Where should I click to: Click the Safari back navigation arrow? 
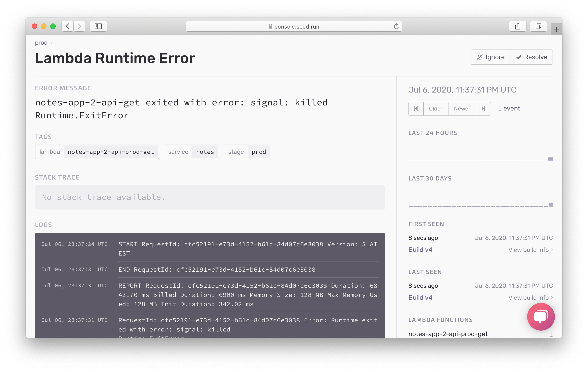click(x=68, y=26)
